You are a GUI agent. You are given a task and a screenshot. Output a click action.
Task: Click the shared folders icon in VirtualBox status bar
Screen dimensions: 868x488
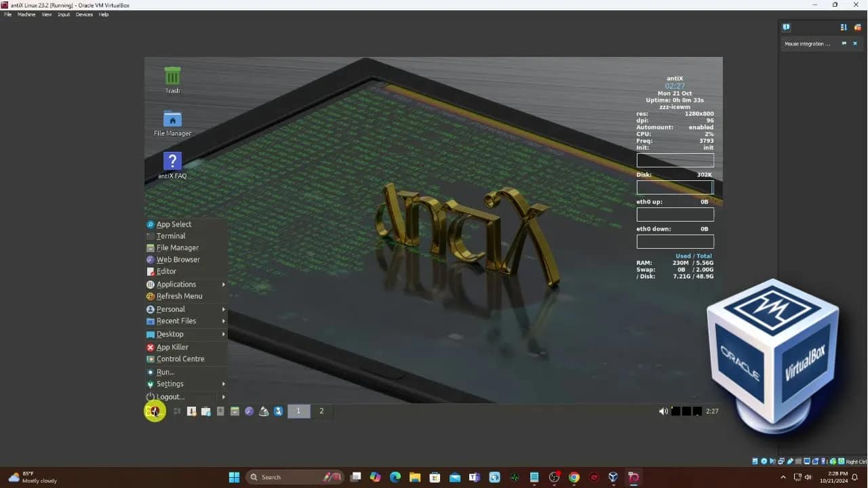798,460
